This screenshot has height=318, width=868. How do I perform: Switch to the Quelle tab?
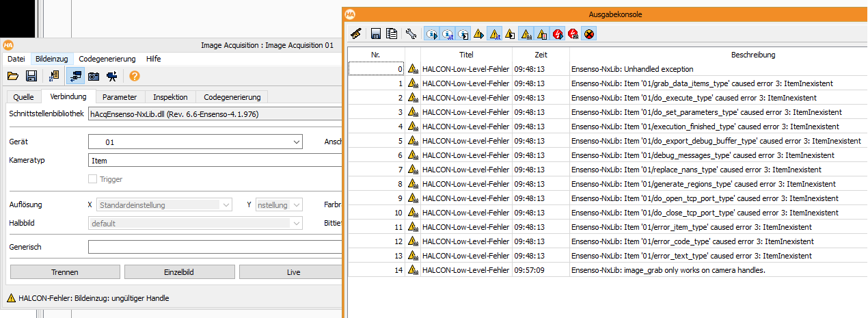coord(23,97)
